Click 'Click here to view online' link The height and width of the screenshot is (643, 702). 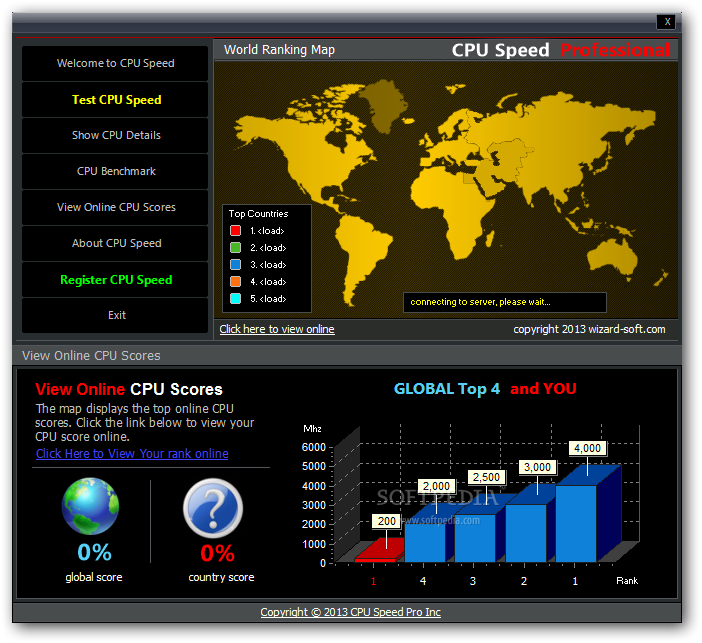coord(277,329)
